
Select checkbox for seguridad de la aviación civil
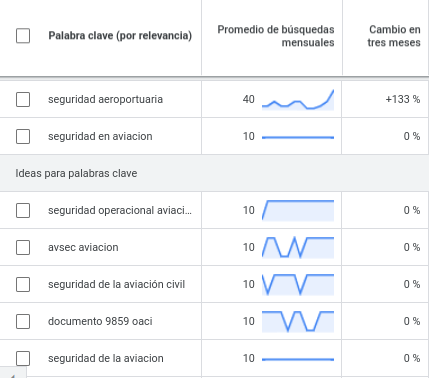[23, 284]
